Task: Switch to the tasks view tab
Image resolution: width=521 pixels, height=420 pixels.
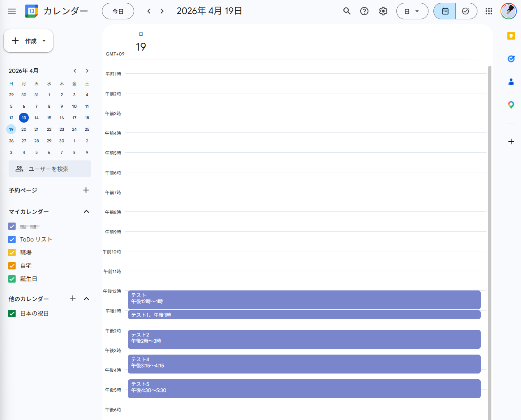Action: coord(466,11)
